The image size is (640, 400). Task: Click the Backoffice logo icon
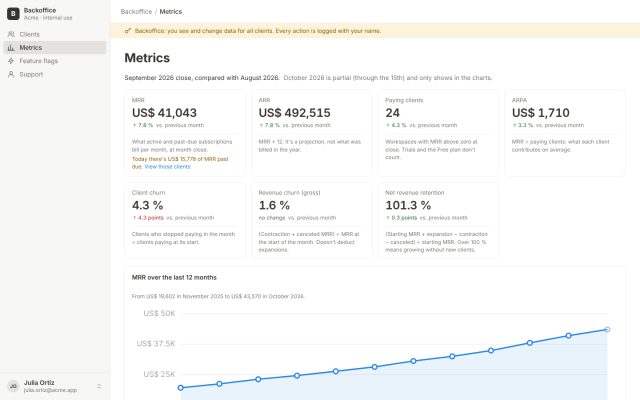(x=13, y=13)
